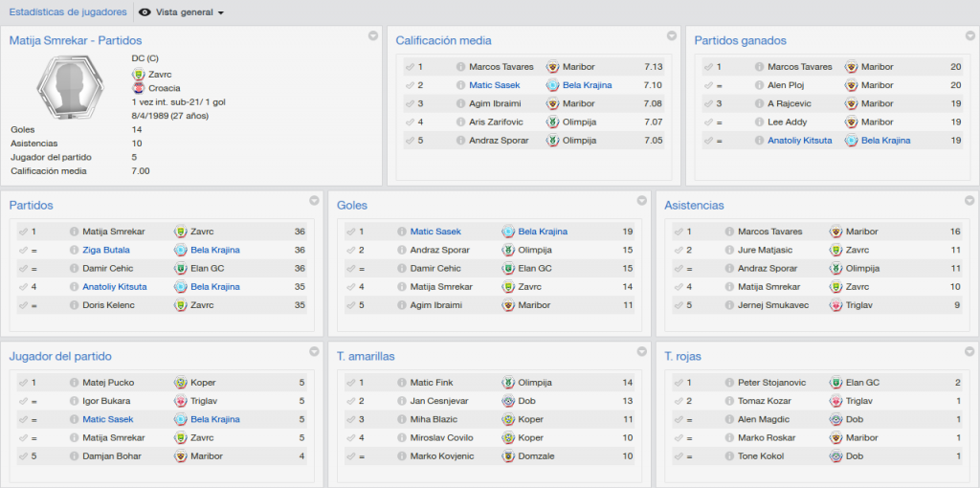
Task: Expand Calificación media panel options arrow
Action: (672, 35)
